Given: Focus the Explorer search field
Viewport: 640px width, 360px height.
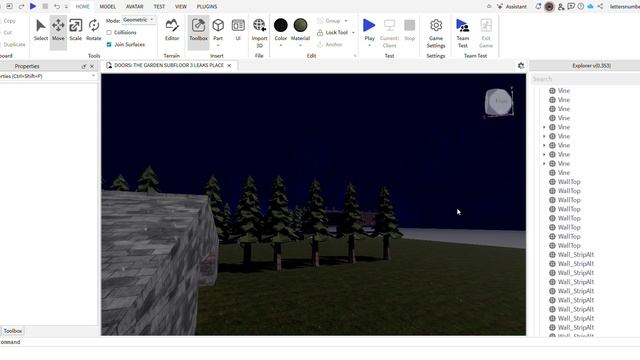Looking at the screenshot, I should [x=586, y=79].
